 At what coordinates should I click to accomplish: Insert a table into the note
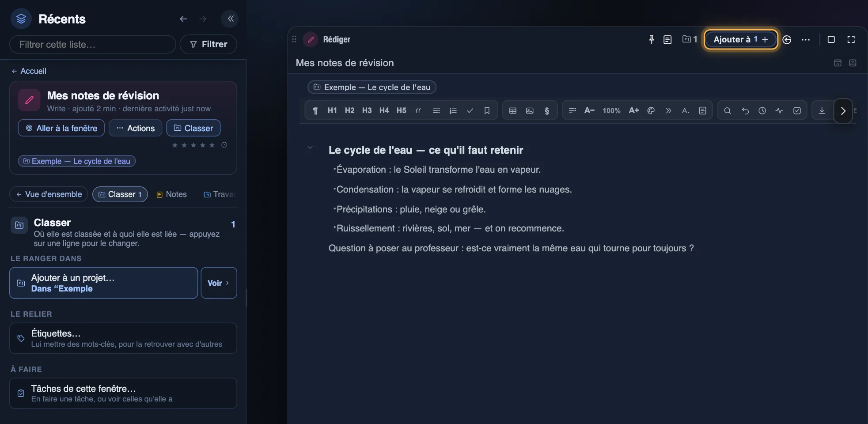pos(512,110)
